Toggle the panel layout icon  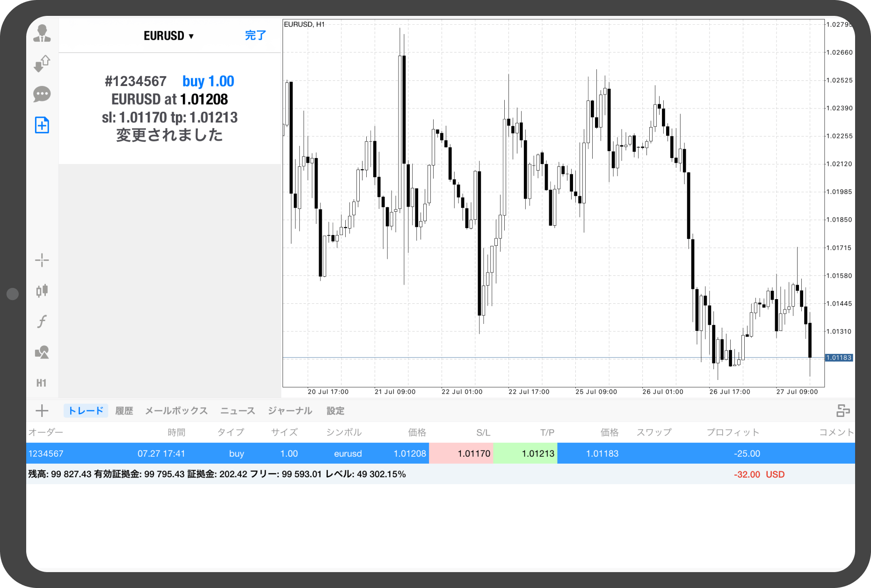point(843,411)
